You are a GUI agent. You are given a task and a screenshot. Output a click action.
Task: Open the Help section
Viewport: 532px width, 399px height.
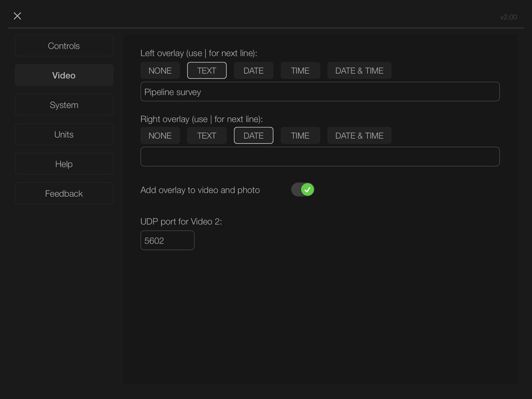(64, 164)
